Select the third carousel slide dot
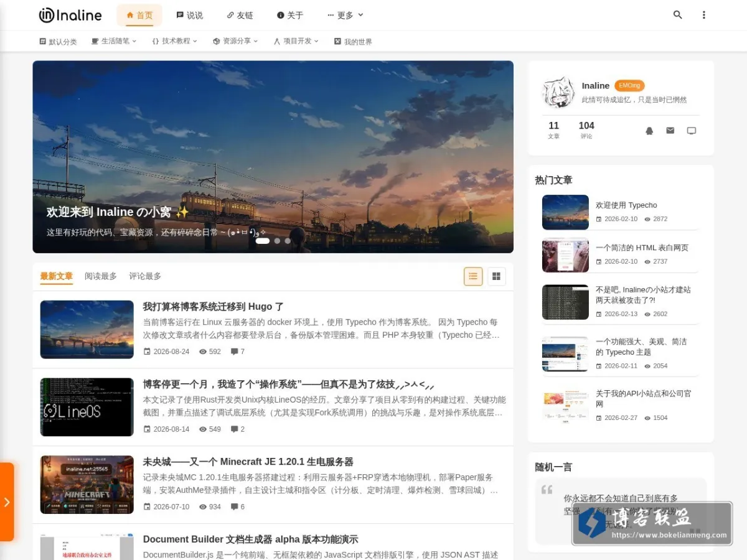 coord(288,241)
